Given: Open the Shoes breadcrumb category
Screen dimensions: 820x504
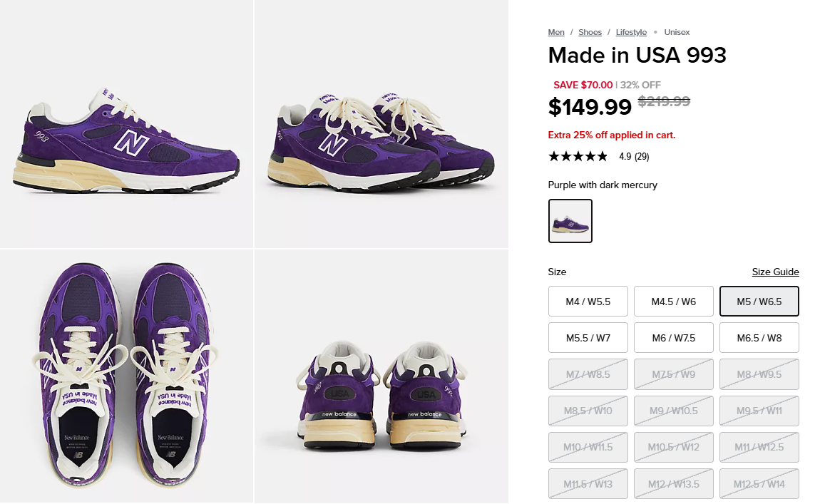Looking at the screenshot, I should [x=590, y=32].
